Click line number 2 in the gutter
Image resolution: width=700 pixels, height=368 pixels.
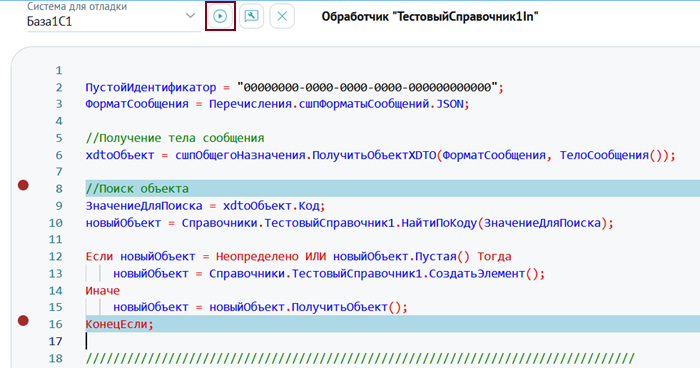[59, 88]
